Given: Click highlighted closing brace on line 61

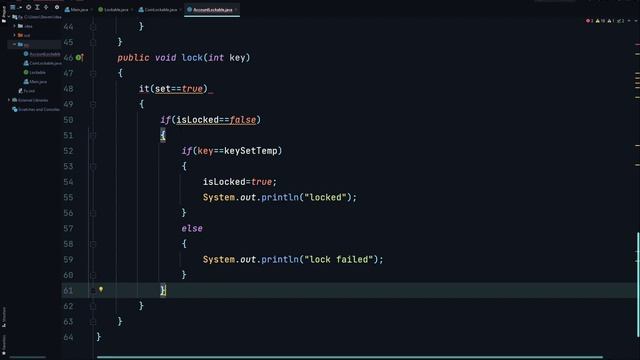Looking at the screenshot, I should point(163,290).
